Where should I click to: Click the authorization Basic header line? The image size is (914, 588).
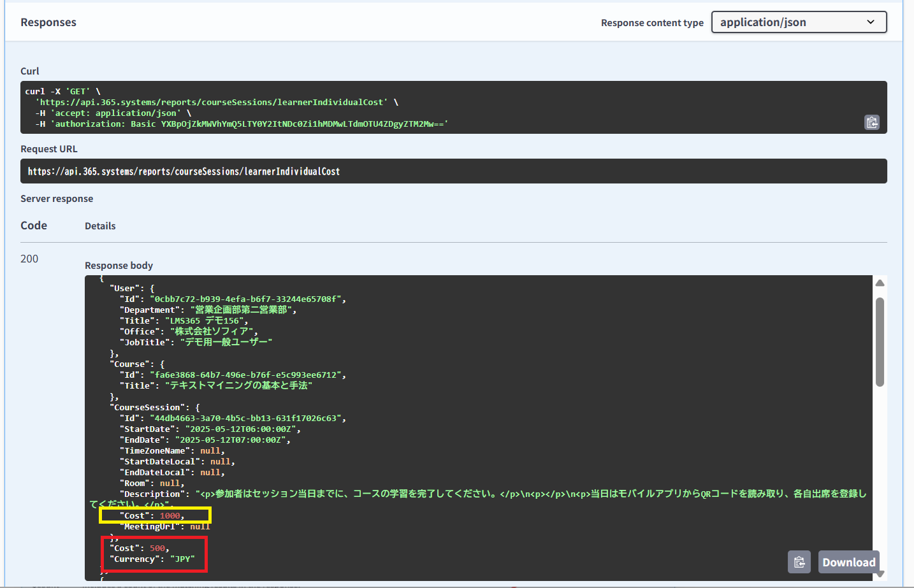[x=242, y=124]
